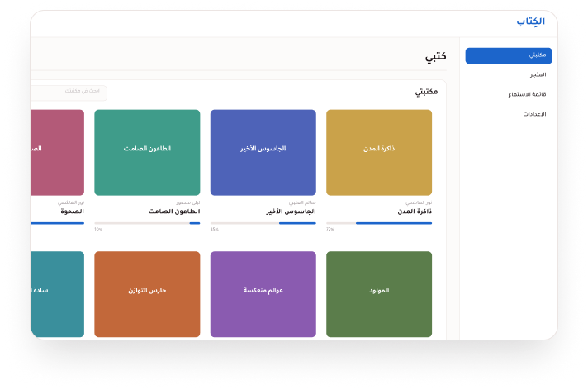This screenshot has width=588, height=390.
Task: Click ذاكرة المدن title below its cover
Action: [415, 212]
